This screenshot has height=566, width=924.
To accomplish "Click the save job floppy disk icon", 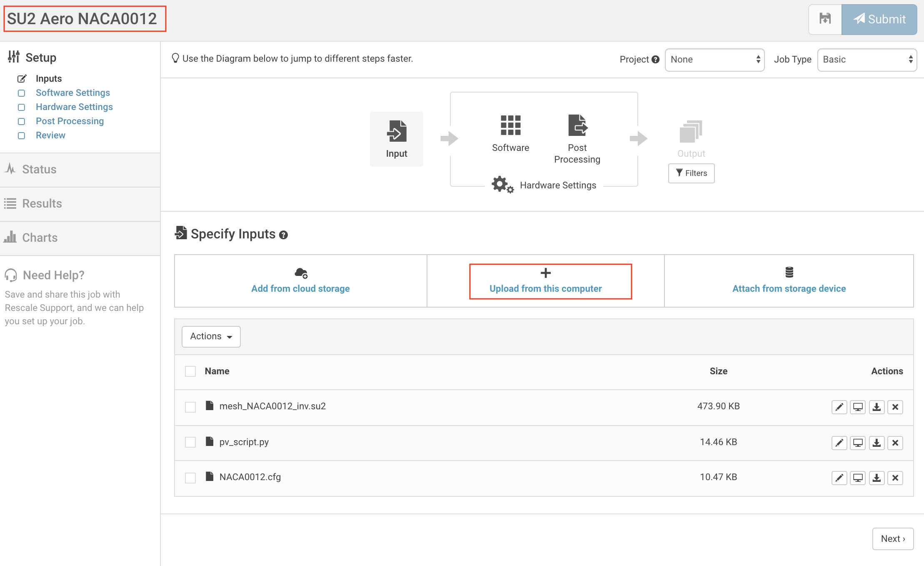I will (x=825, y=19).
